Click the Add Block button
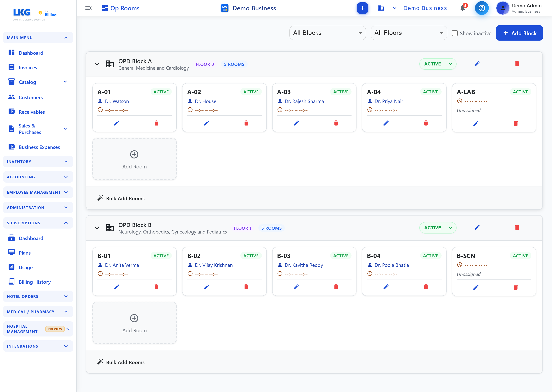552x392 pixels. [519, 33]
